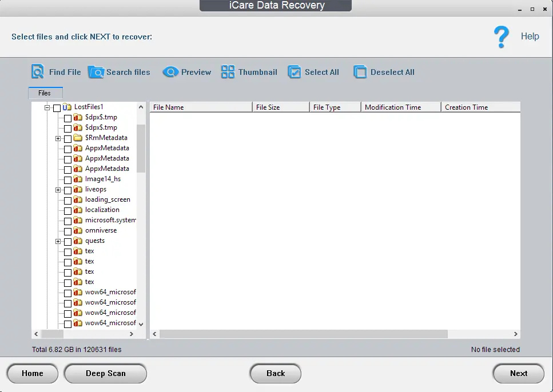
Task: Click the Preview eye icon
Action: 170,72
